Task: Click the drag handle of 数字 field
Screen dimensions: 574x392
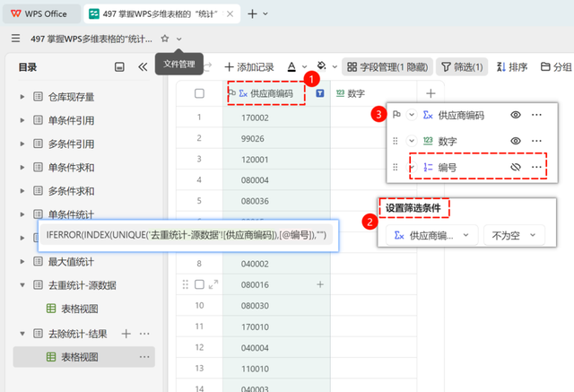Action: coord(396,141)
